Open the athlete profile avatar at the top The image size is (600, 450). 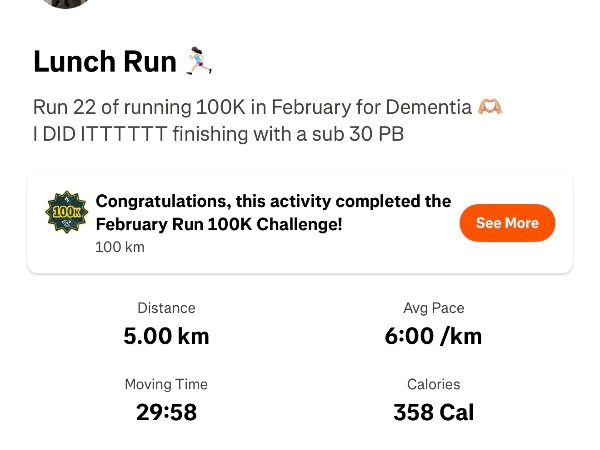point(66,4)
